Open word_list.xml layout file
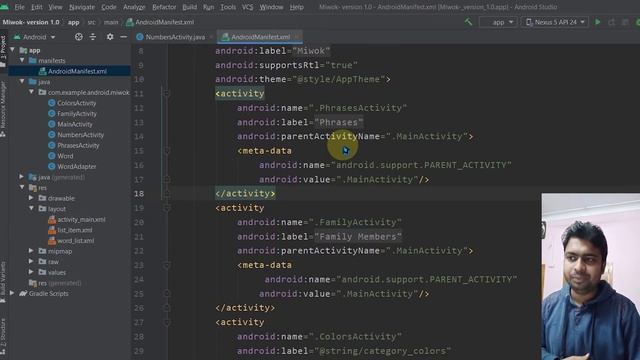 point(76,241)
